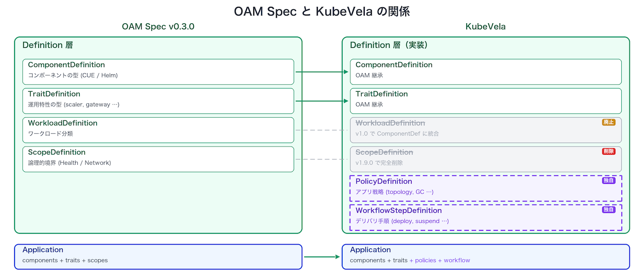This screenshot has width=644, height=278.
Task: Select the OAM Spec ScopeDefinition box
Action: (158, 159)
